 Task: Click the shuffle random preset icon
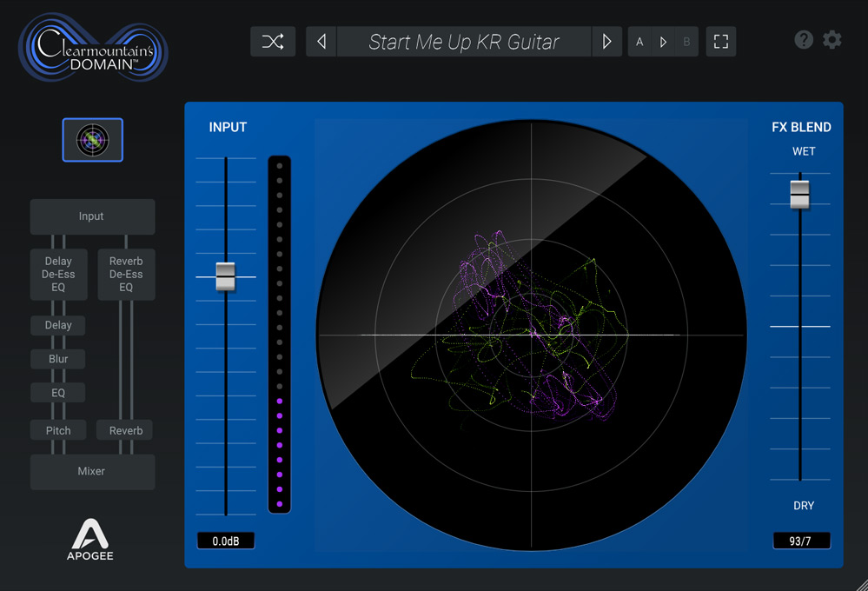coord(273,42)
